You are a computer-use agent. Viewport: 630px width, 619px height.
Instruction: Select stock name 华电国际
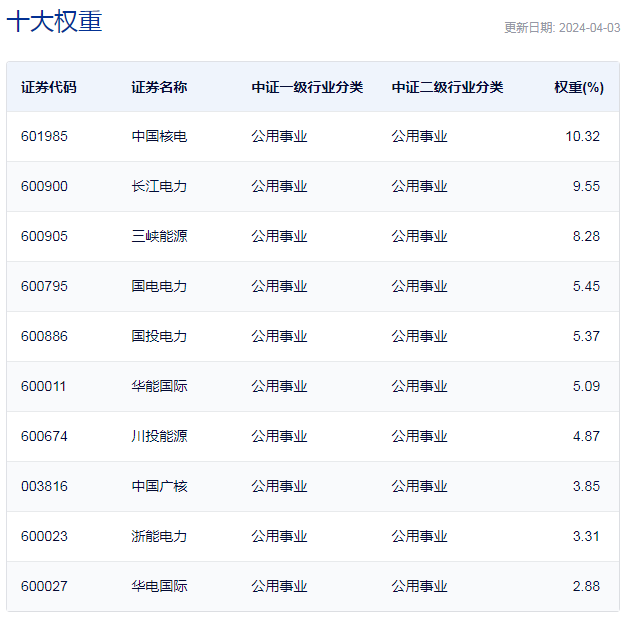pyautogui.click(x=159, y=586)
